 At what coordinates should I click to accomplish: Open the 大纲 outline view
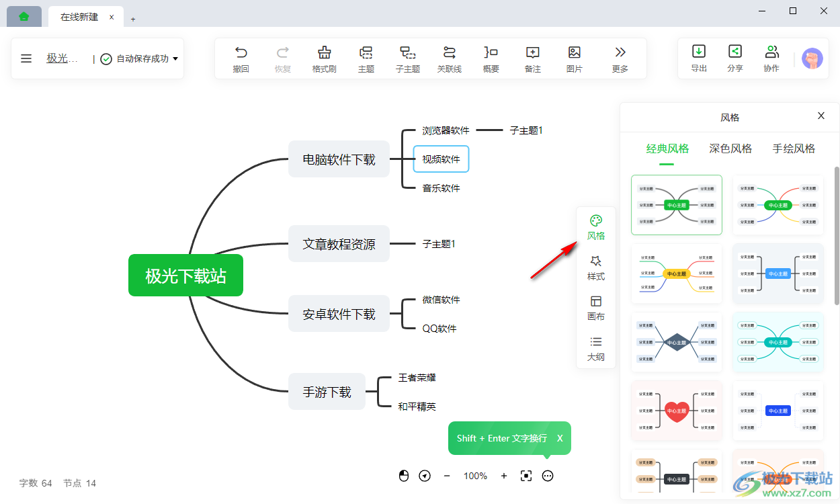coord(596,348)
